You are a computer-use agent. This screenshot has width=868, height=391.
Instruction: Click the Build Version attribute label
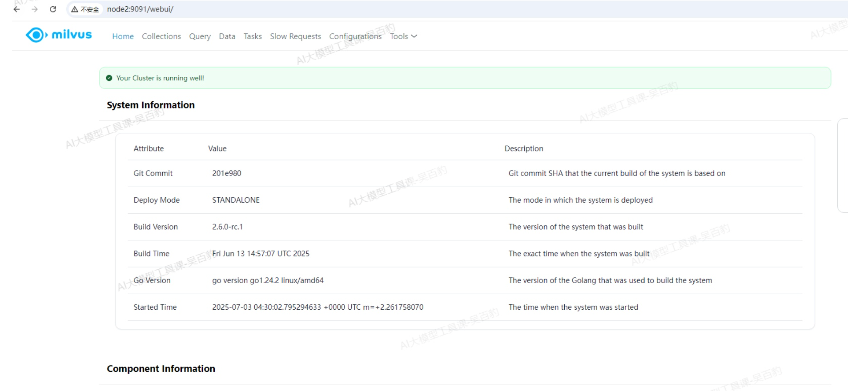pyautogui.click(x=156, y=227)
